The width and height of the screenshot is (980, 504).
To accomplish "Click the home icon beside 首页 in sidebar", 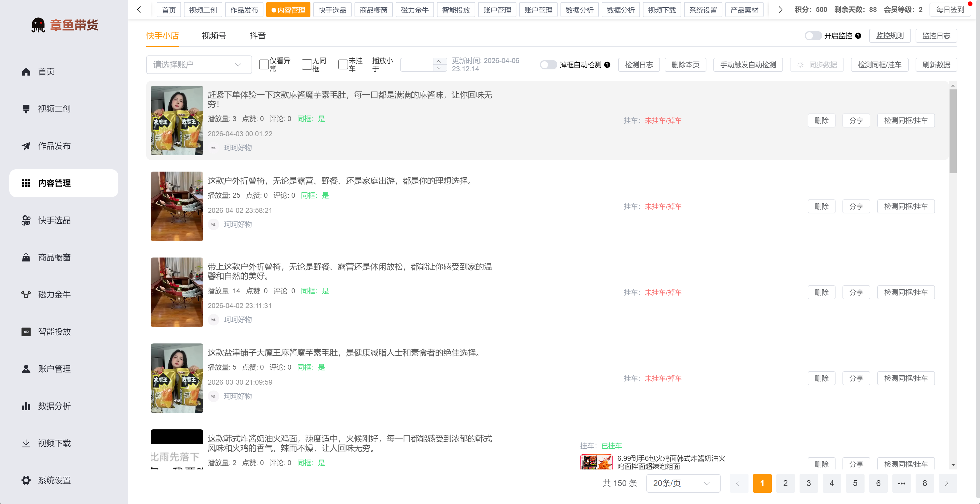I will point(26,72).
